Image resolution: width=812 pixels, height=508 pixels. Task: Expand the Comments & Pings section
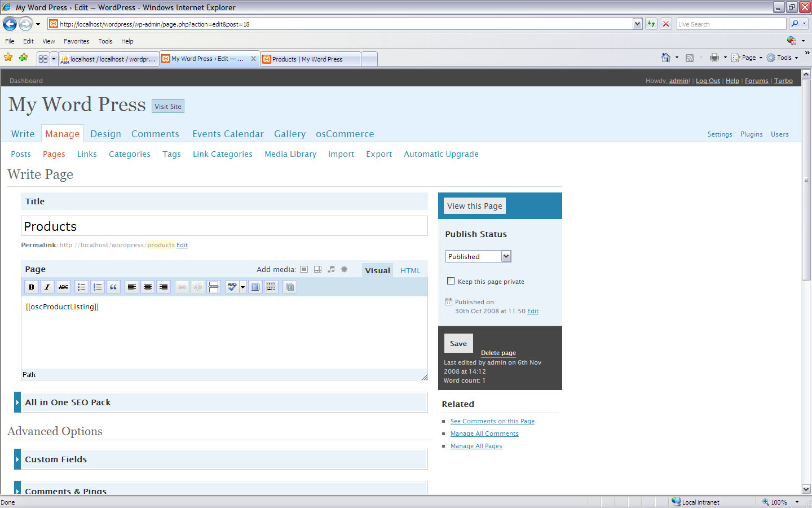[221, 489]
